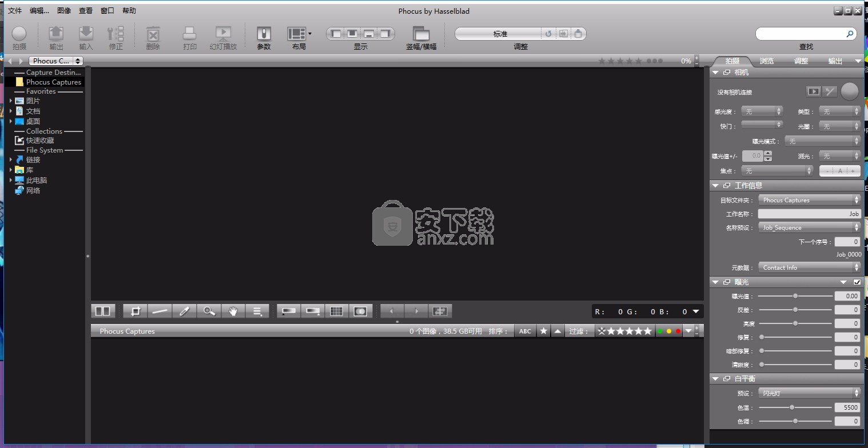This screenshot has height=448, width=868.
Task: Open the 曝光模式 dropdown
Action: click(x=822, y=141)
